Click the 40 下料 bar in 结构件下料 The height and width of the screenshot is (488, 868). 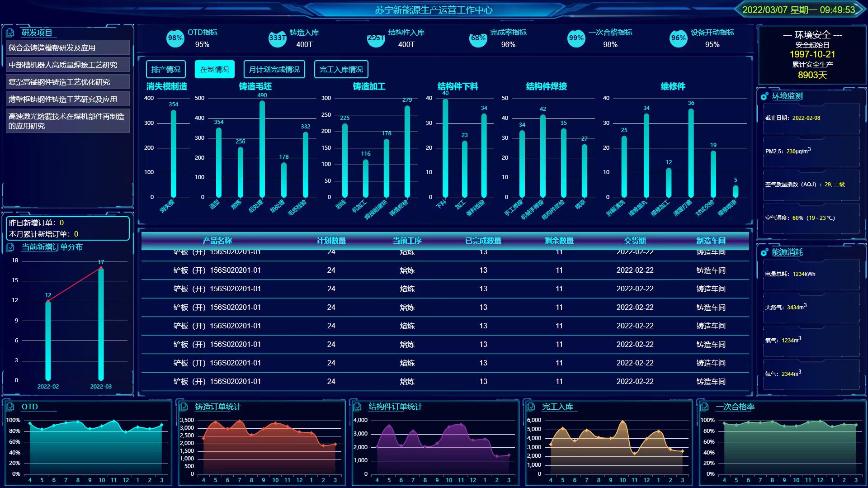click(445, 148)
